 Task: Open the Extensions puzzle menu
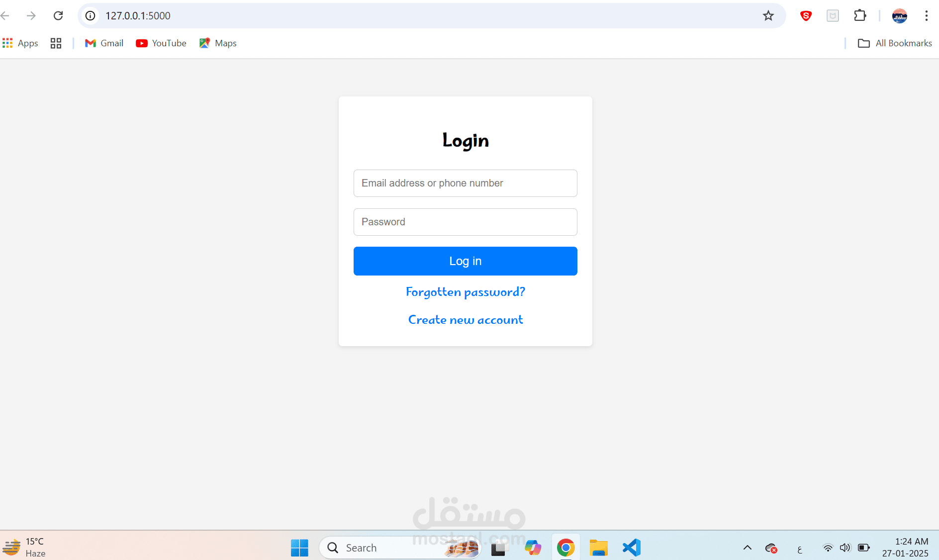click(860, 16)
